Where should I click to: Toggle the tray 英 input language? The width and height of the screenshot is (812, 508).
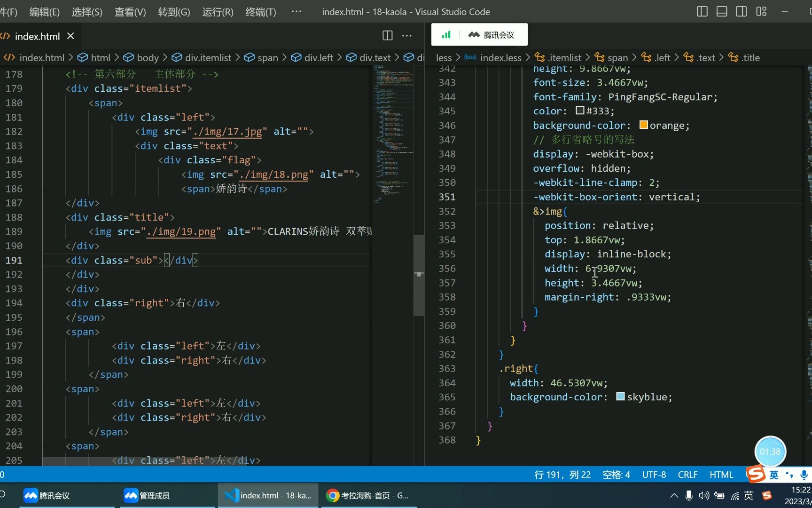[749, 495]
